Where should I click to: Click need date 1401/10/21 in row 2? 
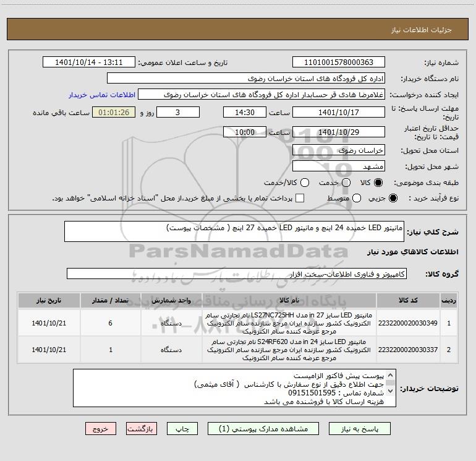49,350
